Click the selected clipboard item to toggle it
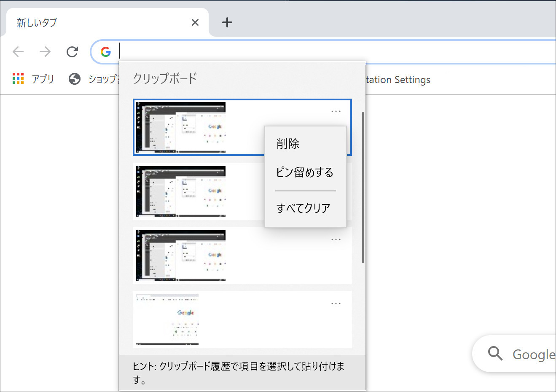 pos(180,127)
